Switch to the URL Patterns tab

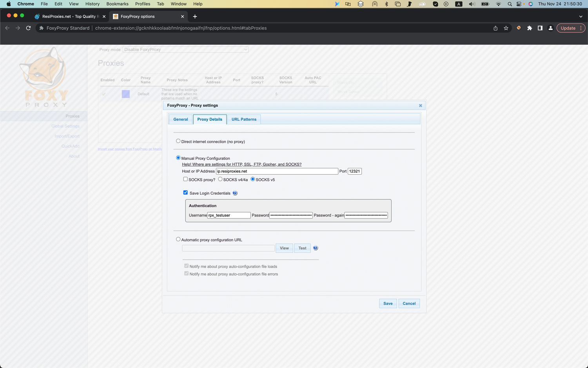click(244, 119)
